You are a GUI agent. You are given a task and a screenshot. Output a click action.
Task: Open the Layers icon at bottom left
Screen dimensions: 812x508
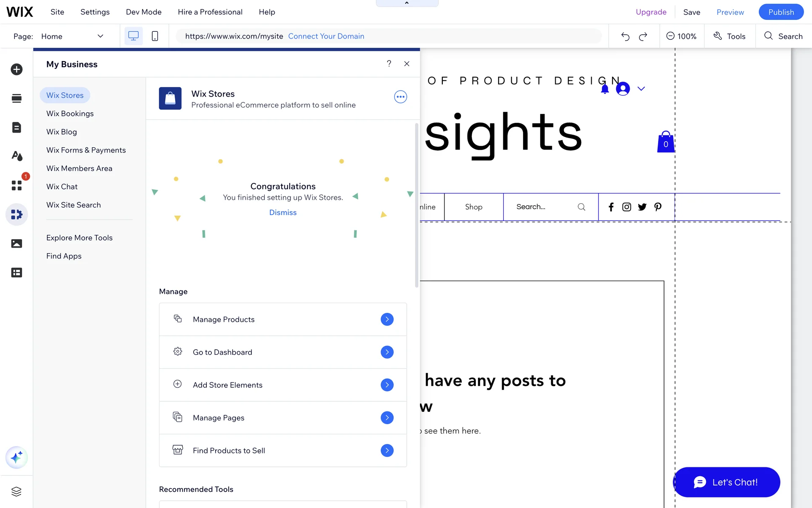point(16,491)
